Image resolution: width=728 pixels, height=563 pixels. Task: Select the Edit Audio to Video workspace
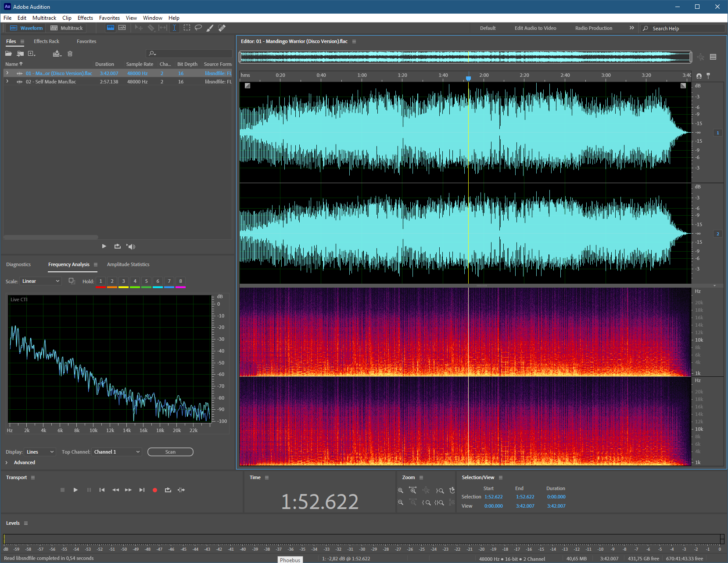(x=535, y=28)
